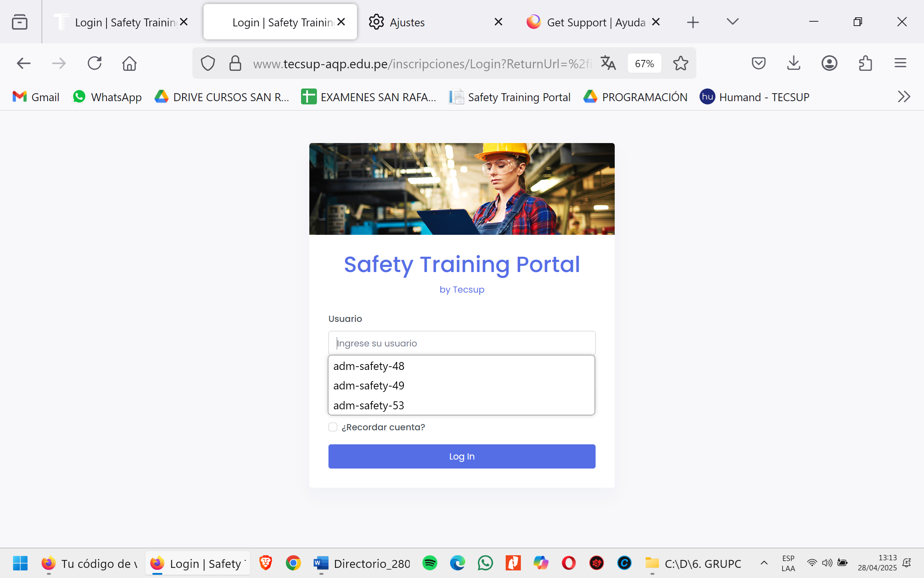Open Safety Training Portal bookmark
Image resolution: width=924 pixels, height=578 pixels.
pyautogui.click(x=510, y=97)
